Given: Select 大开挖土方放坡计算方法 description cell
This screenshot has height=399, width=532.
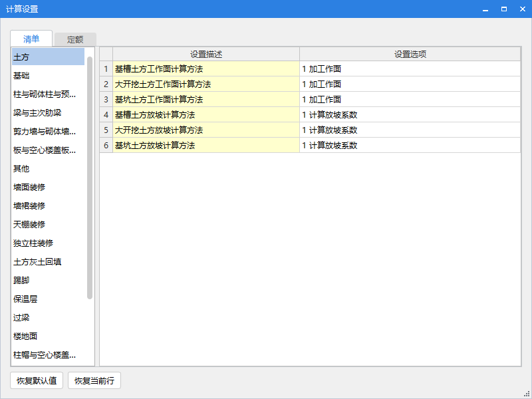Looking at the screenshot, I should pos(206,130).
